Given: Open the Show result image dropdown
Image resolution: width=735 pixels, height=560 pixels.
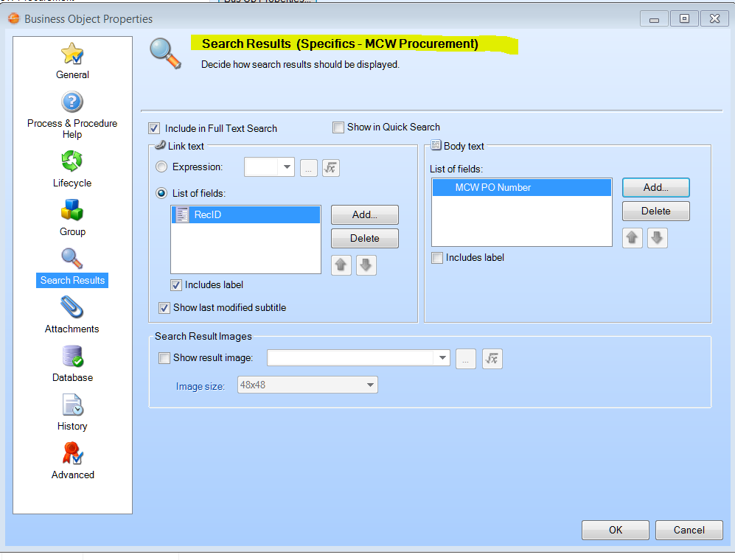Looking at the screenshot, I should coord(442,359).
